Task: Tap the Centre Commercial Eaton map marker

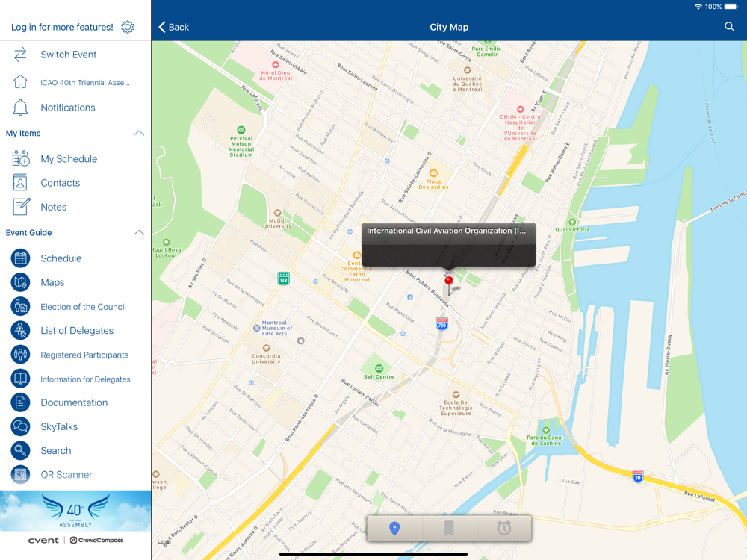Action: pos(356,255)
